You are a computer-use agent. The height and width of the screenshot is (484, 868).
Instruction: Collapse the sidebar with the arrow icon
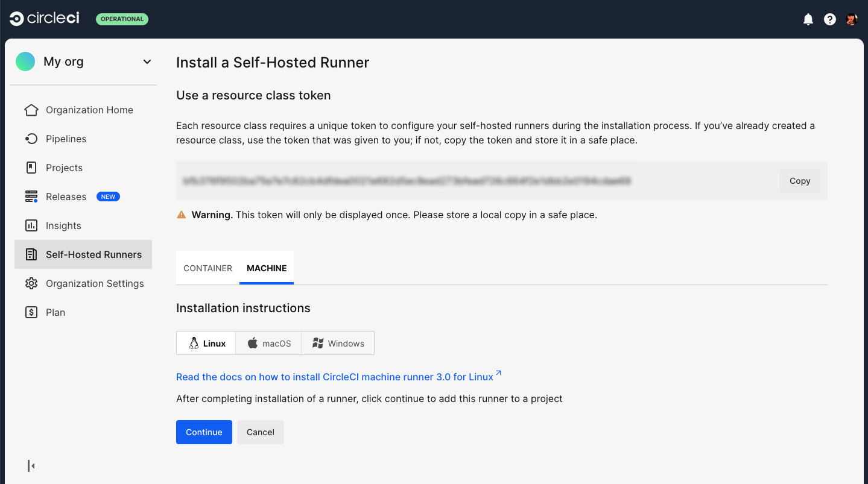point(31,465)
